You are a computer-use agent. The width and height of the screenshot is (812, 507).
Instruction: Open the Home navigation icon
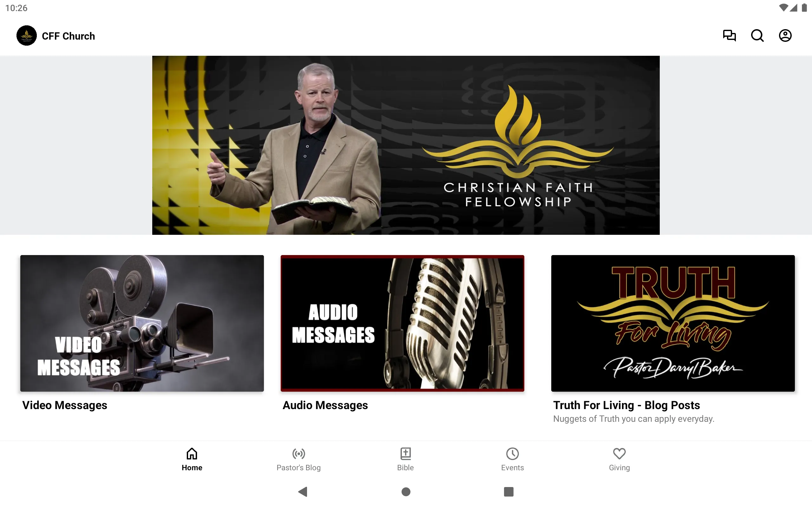[192, 453]
